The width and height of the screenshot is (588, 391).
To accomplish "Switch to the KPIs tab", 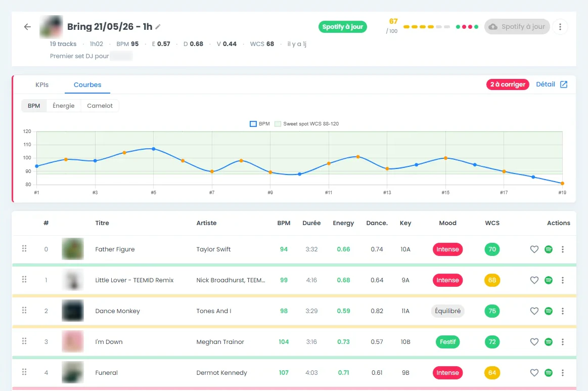I will (42, 85).
